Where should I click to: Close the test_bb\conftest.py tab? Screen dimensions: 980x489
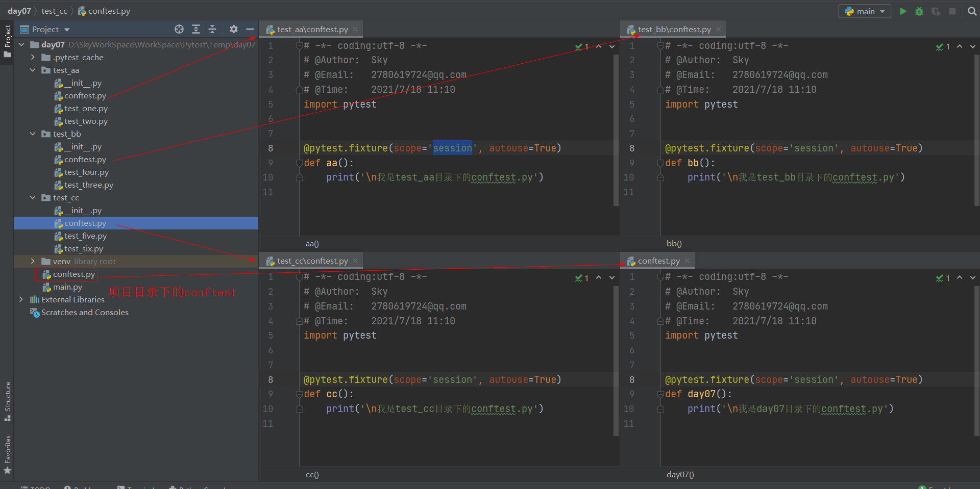pos(719,29)
